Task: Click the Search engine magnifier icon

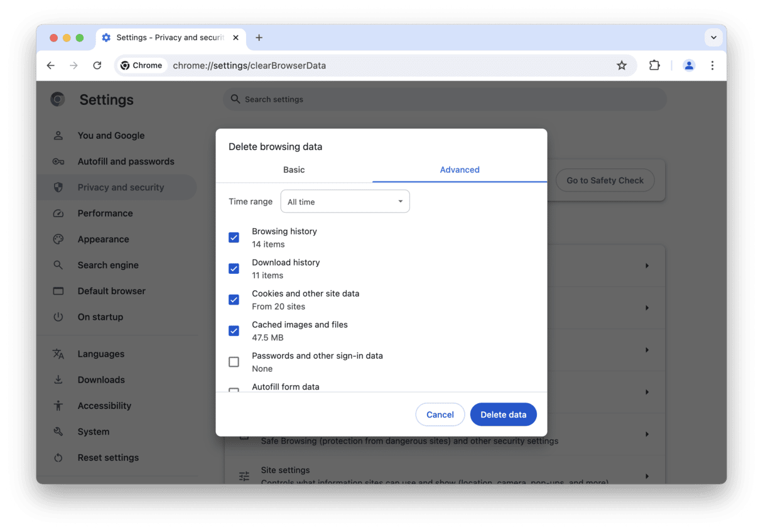Action: pos(58,264)
